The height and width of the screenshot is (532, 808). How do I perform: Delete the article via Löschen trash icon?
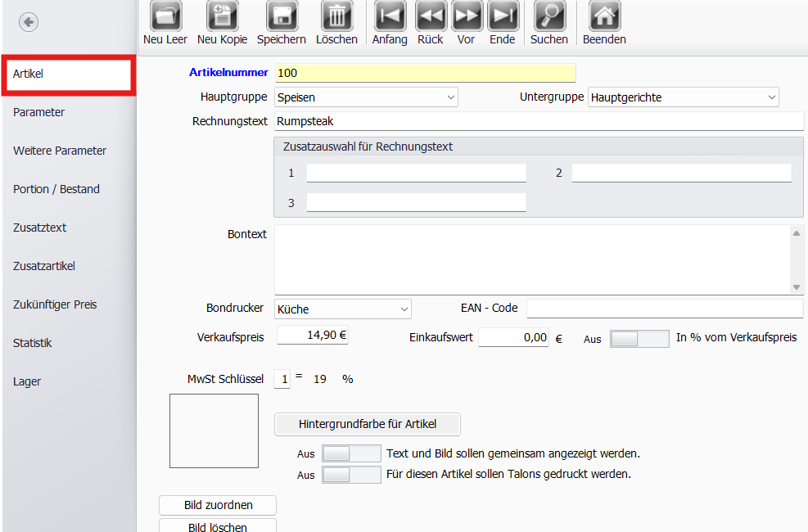pos(336,16)
